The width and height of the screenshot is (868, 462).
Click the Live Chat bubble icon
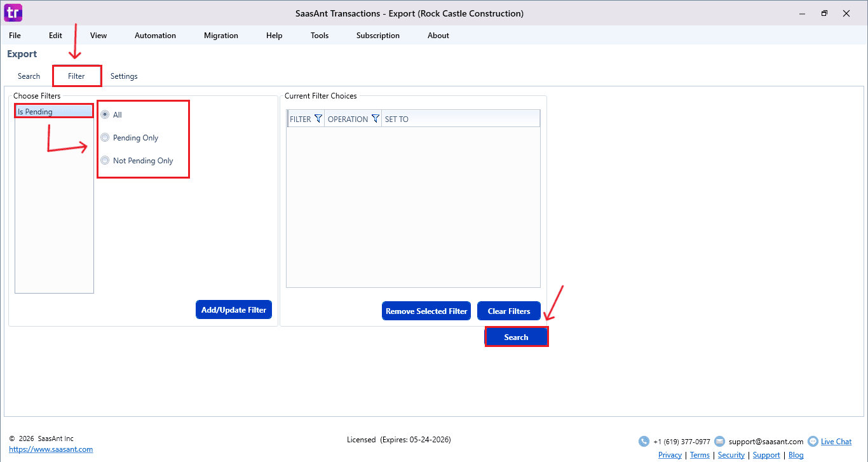(x=813, y=442)
